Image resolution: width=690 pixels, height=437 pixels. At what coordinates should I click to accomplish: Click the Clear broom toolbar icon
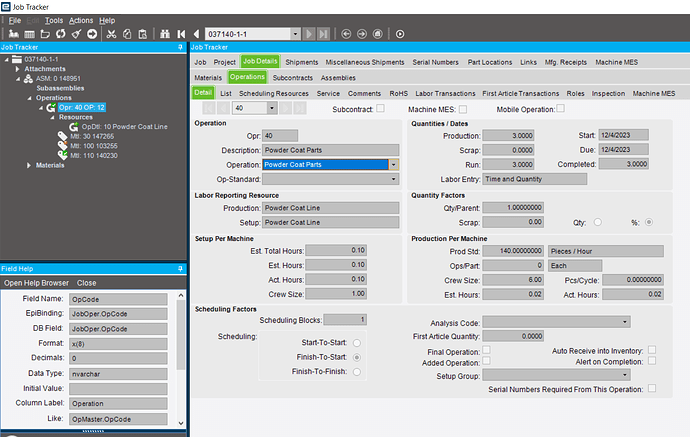click(75, 34)
